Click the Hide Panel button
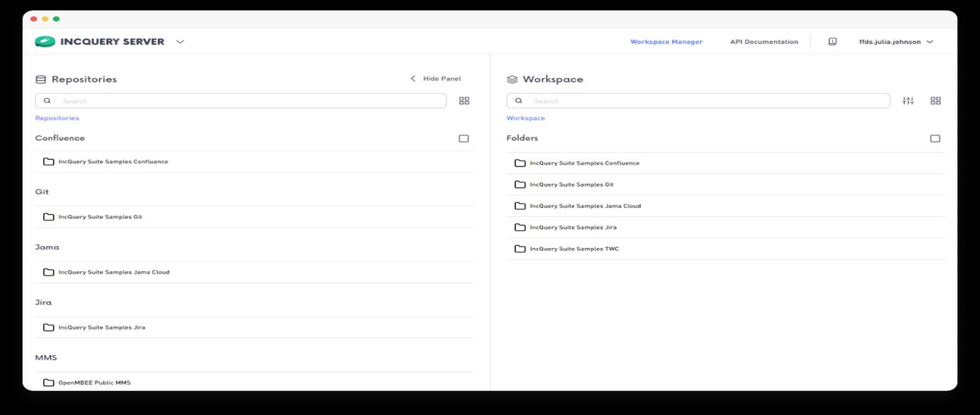 coord(435,79)
